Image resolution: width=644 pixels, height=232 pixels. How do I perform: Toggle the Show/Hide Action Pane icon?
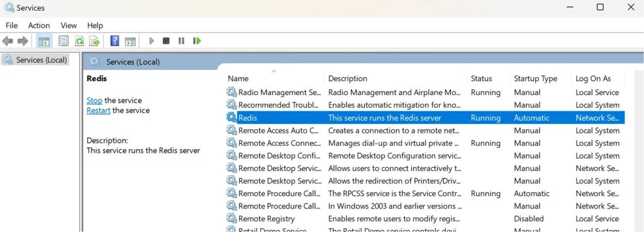(x=130, y=41)
